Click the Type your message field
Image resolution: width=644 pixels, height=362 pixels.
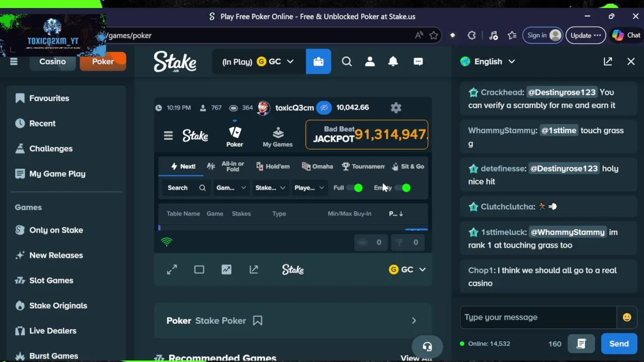click(538, 317)
